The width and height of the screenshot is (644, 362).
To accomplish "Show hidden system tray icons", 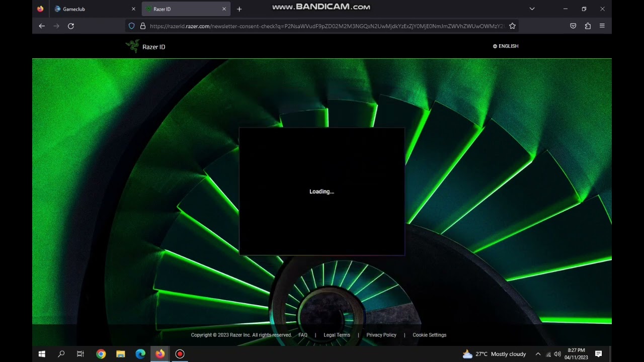I will (x=538, y=354).
